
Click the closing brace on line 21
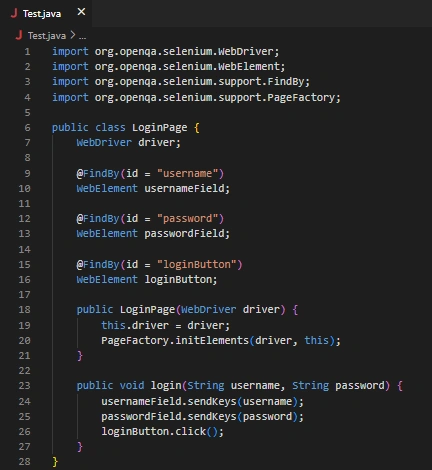[80, 356]
